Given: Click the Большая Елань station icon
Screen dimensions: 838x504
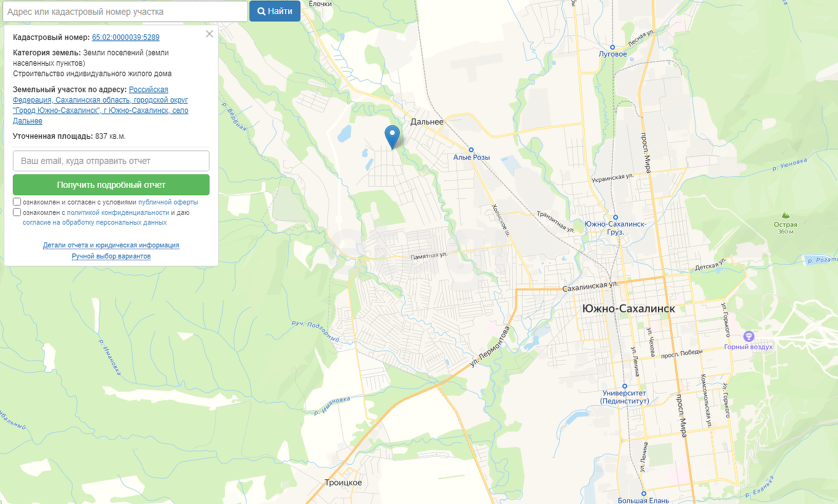Looking at the screenshot, I should 643,494.
